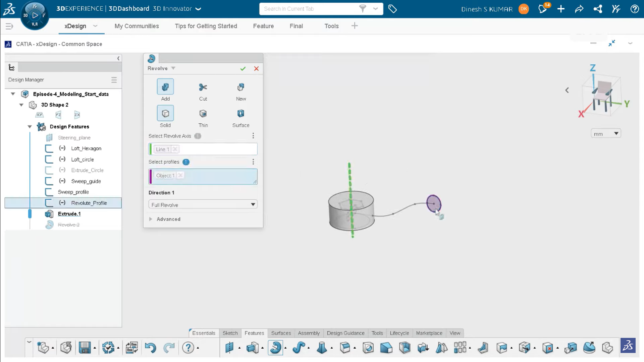Viewport: 644px width, 362px height.
Task: Collapse the view cube panel arrow
Action: tap(567, 90)
